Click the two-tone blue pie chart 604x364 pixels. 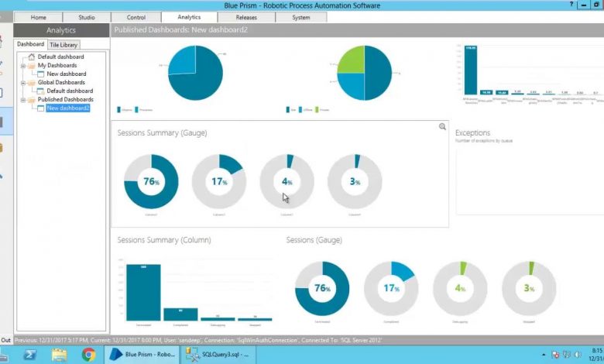click(x=196, y=73)
